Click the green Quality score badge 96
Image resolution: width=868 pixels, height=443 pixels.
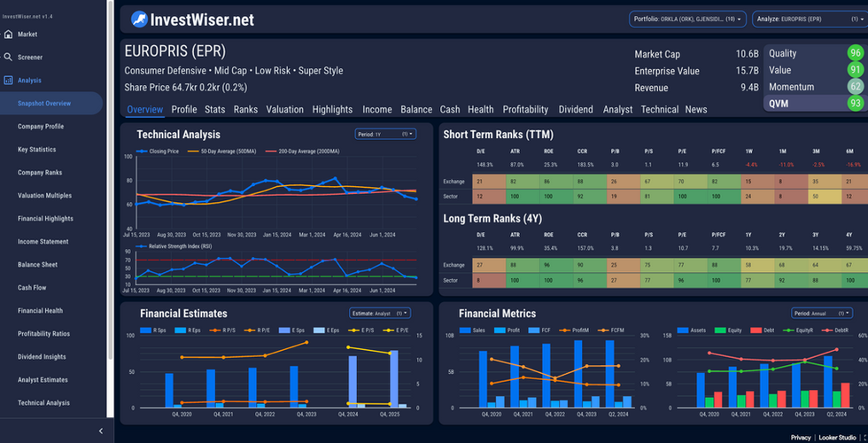(856, 53)
